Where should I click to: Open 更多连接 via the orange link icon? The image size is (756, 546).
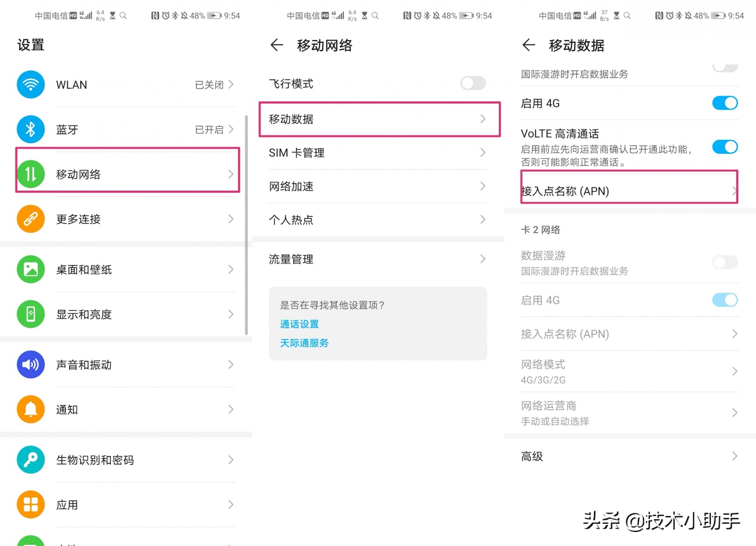click(x=30, y=219)
